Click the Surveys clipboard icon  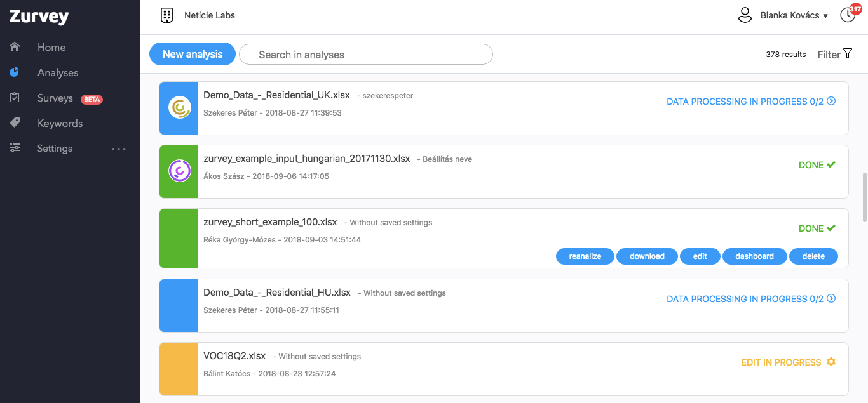(15, 98)
